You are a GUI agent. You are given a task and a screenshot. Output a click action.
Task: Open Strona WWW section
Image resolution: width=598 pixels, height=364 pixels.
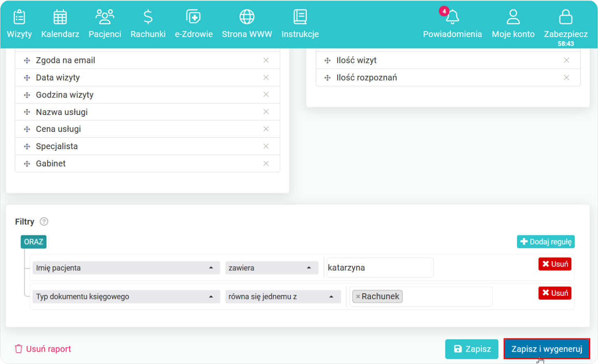point(247,24)
